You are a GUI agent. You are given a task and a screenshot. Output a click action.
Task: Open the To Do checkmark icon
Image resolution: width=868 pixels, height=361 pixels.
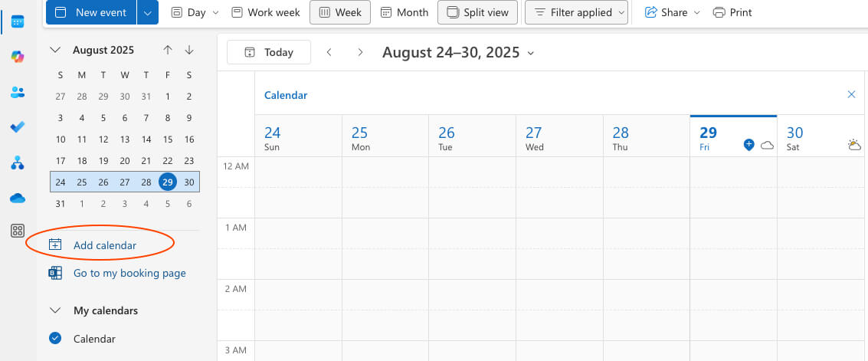(18, 127)
